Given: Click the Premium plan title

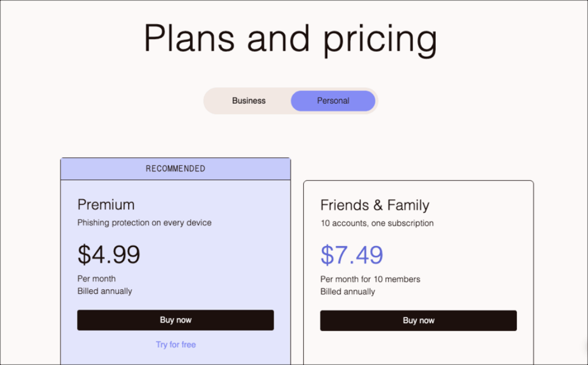Looking at the screenshot, I should click(x=106, y=204).
